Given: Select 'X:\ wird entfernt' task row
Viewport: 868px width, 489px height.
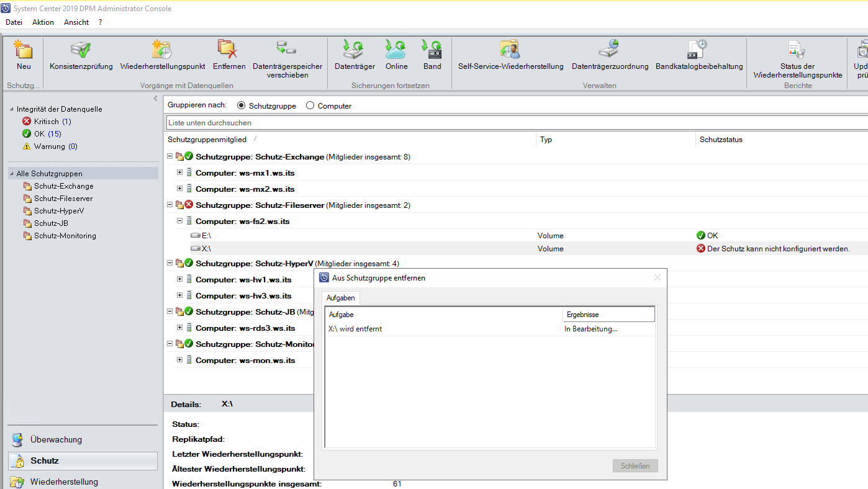Looking at the screenshot, I should pyautogui.click(x=490, y=329).
